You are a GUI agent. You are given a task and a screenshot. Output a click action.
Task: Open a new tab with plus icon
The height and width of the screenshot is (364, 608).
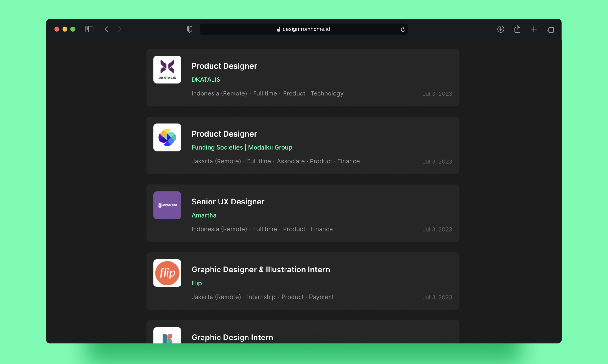(x=534, y=29)
